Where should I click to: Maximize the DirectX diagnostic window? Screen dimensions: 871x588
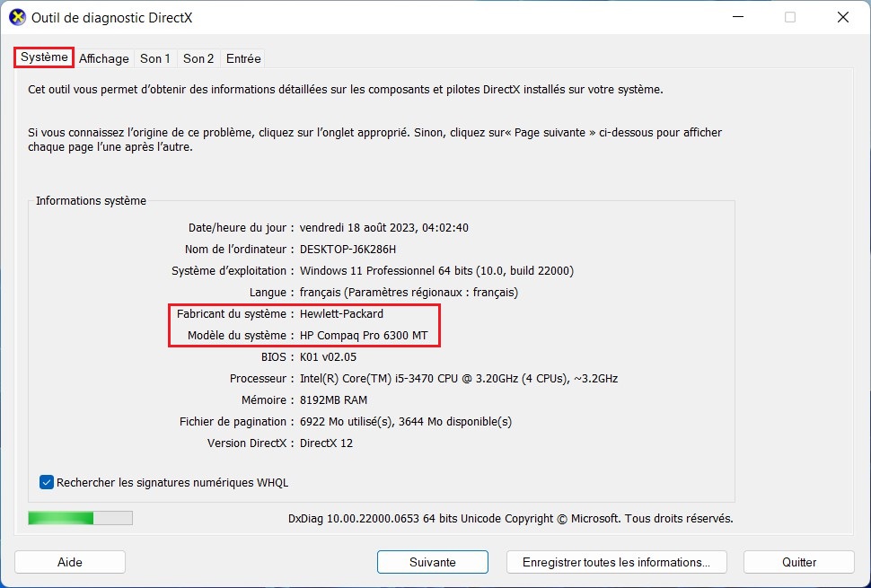pyautogui.click(x=790, y=17)
